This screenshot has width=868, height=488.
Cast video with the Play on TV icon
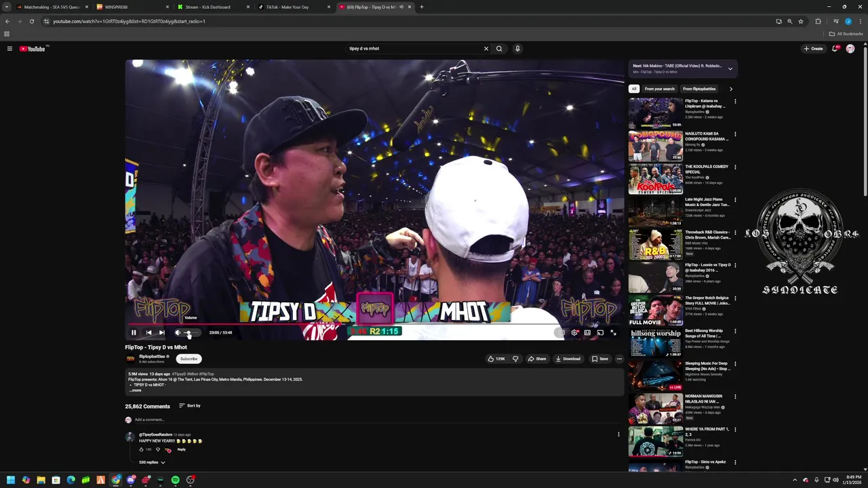coord(600,333)
